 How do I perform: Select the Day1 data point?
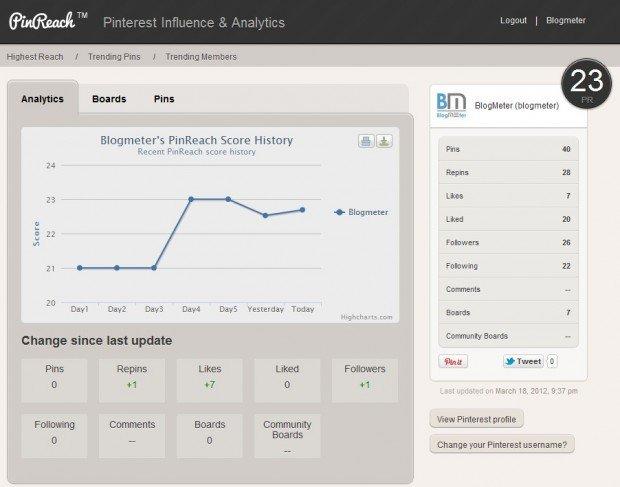click(80, 268)
